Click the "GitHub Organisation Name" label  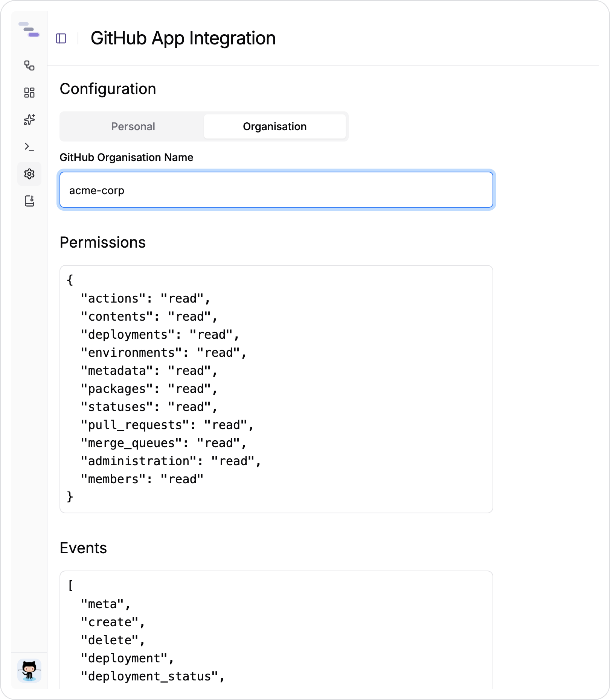127,157
